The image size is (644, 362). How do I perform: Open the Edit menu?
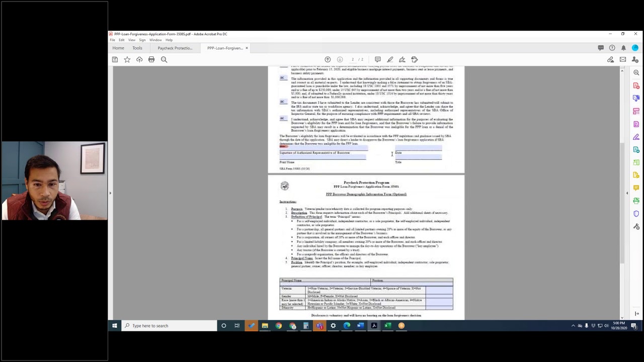[121, 40]
